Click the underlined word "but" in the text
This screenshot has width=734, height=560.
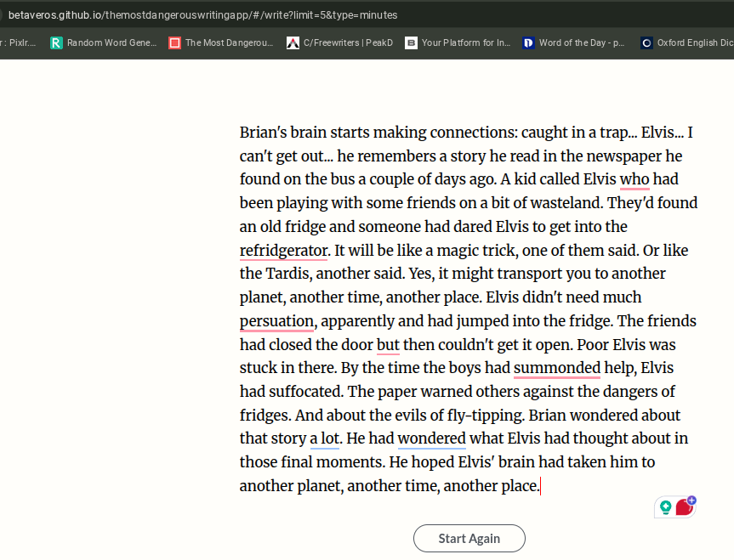388,345
